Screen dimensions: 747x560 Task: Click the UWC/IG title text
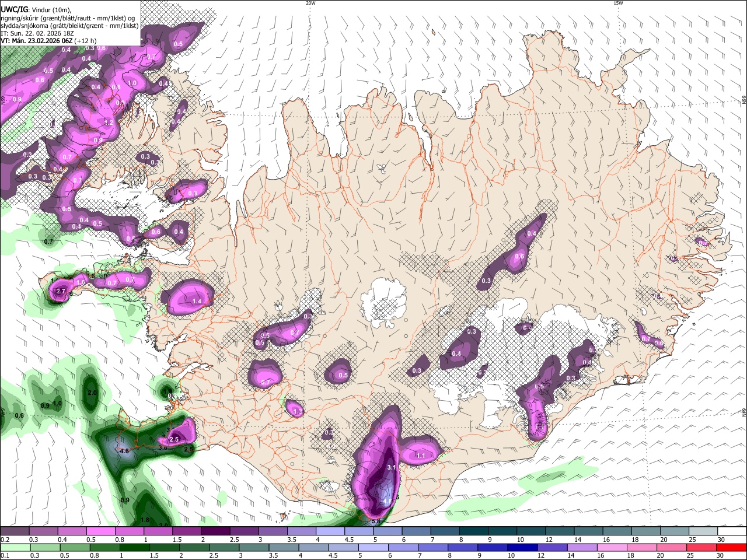pos(14,9)
